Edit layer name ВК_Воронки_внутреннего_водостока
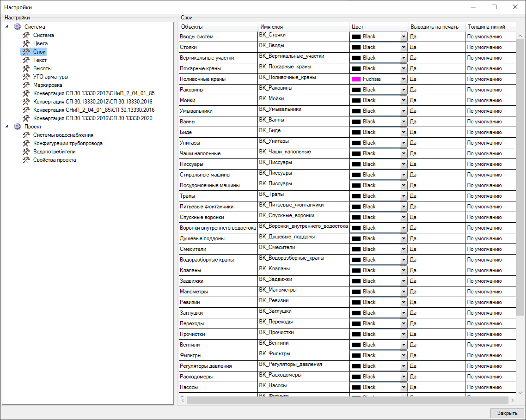The image size is (526, 420). (303, 227)
